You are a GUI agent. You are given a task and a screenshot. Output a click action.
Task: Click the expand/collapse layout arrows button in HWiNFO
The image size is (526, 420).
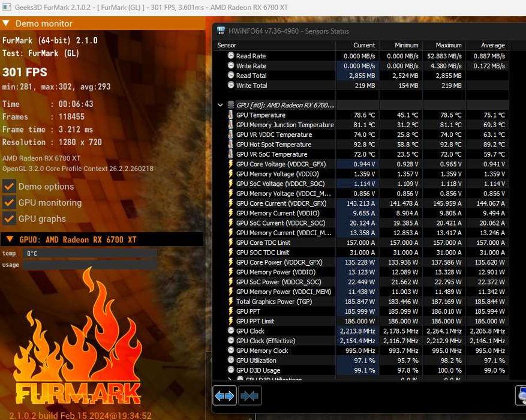pyautogui.click(x=224, y=396)
